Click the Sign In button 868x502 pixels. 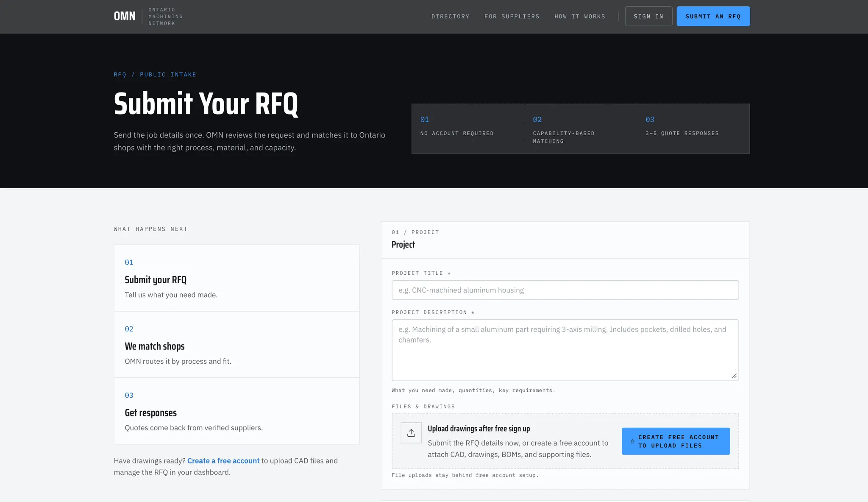(648, 16)
